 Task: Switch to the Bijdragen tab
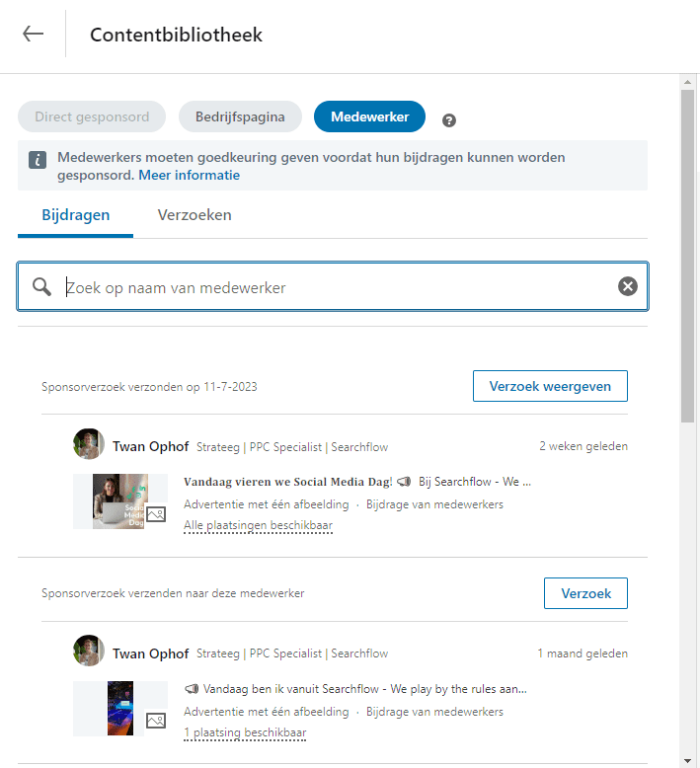[x=75, y=215]
